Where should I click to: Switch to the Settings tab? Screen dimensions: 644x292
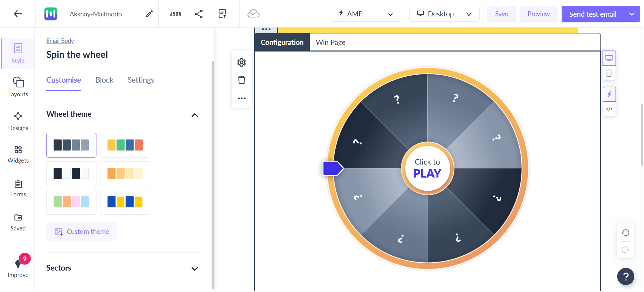141,80
